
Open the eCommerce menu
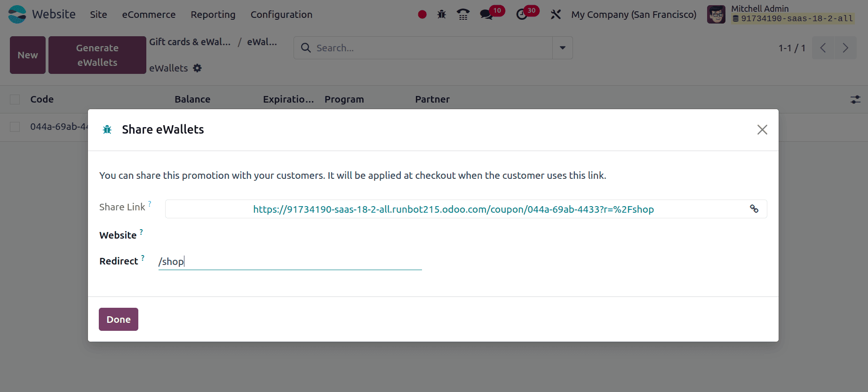(x=149, y=15)
